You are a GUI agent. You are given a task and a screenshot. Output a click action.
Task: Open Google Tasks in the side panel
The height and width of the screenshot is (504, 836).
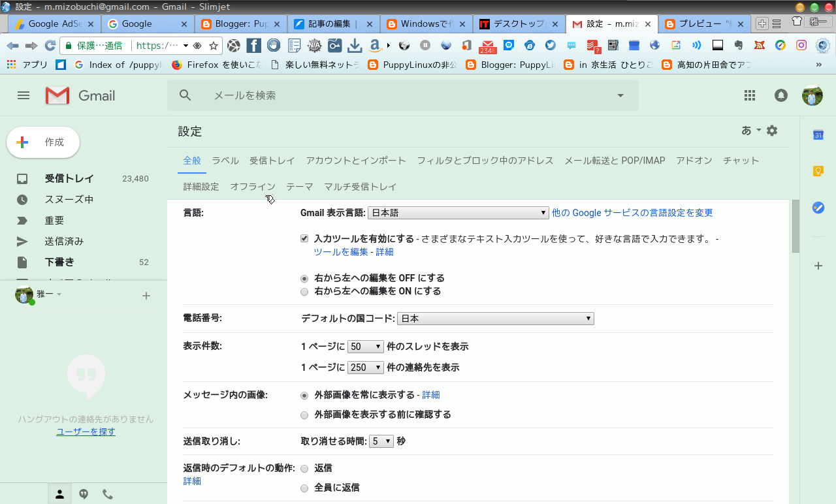coord(818,208)
